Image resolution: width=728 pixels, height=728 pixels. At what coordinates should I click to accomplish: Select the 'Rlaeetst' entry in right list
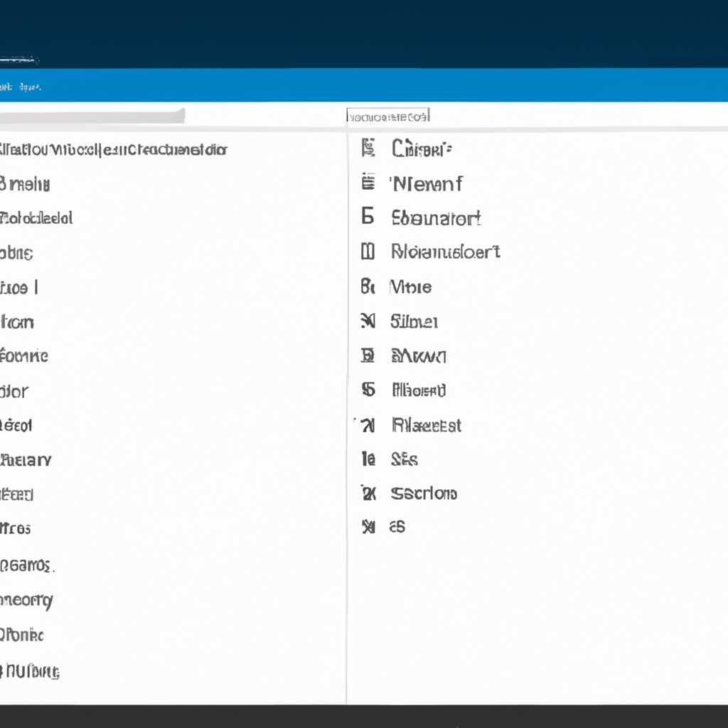pos(427,425)
